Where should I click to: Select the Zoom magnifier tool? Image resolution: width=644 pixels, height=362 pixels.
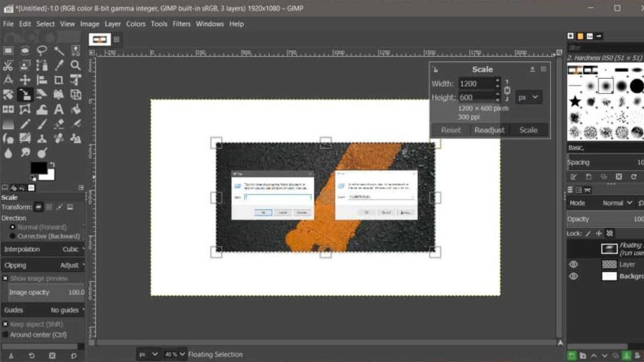pos(75,65)
